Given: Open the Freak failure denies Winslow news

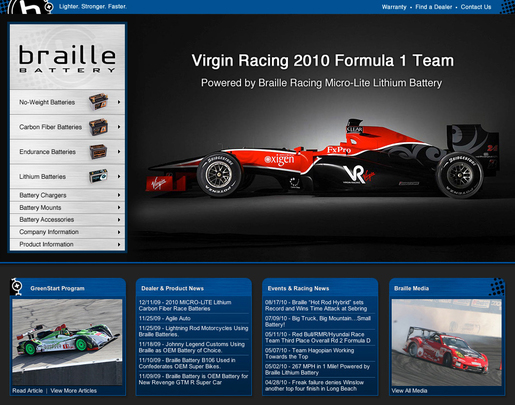Looking at the screenshot, I should (315, 385).
